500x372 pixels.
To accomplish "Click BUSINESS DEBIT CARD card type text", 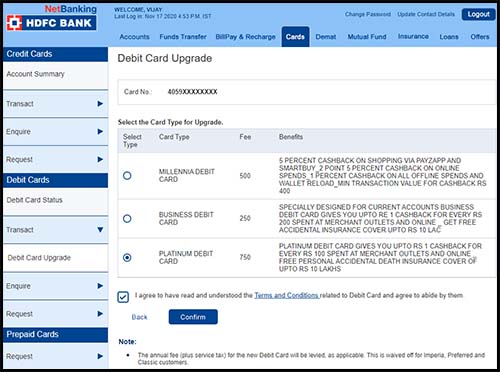I will pyautogui.click(x=186, y=218).
